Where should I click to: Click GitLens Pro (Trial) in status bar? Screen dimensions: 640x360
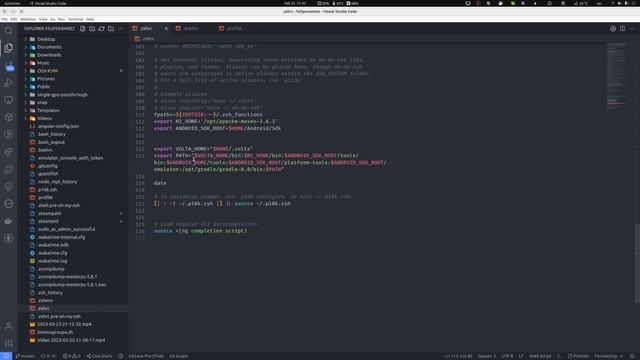point(146,356)
